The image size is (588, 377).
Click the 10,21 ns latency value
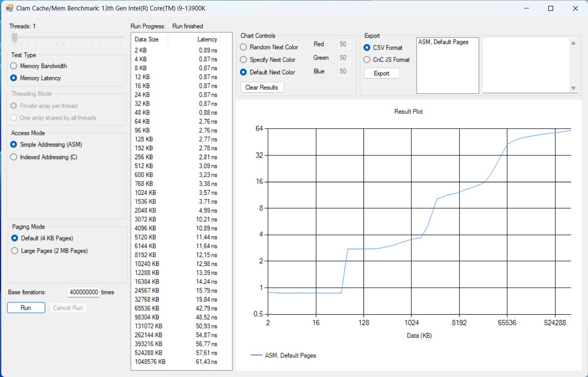pyautogui.click(x=206, y=219)
